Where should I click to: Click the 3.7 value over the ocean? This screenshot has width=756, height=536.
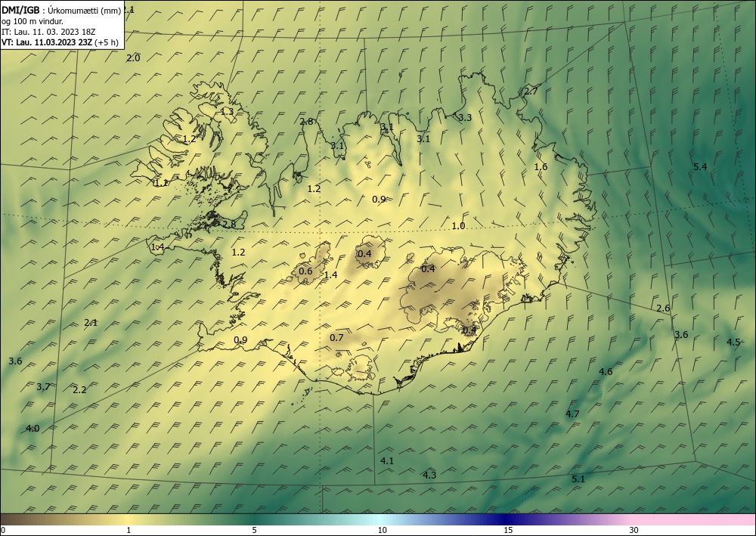43,386
